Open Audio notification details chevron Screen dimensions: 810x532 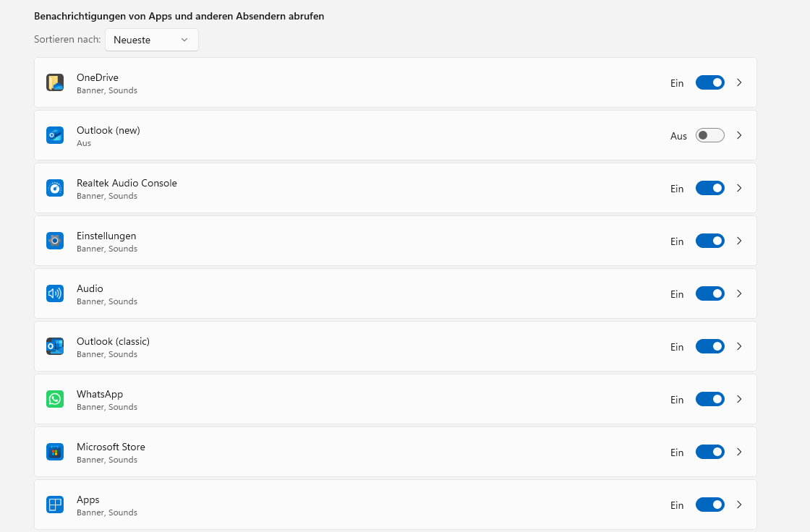[x=739, y=293]
